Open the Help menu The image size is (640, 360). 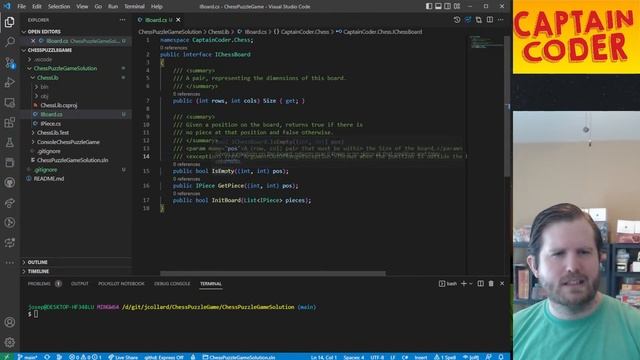coord(157,7)
